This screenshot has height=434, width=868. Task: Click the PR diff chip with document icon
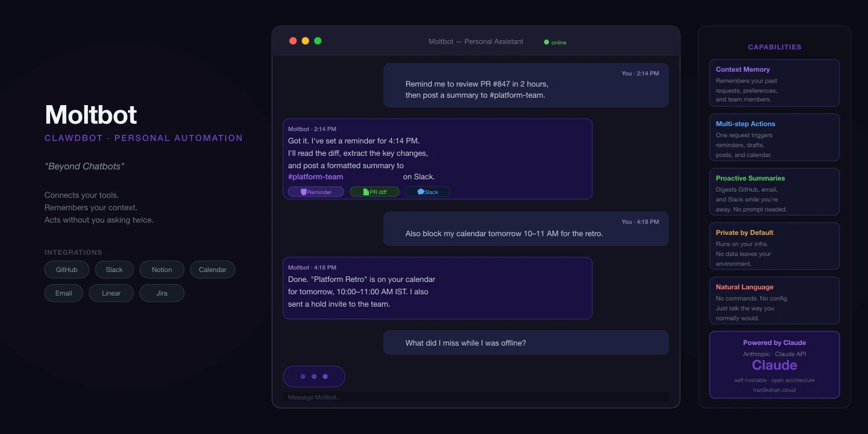(375, 192)
